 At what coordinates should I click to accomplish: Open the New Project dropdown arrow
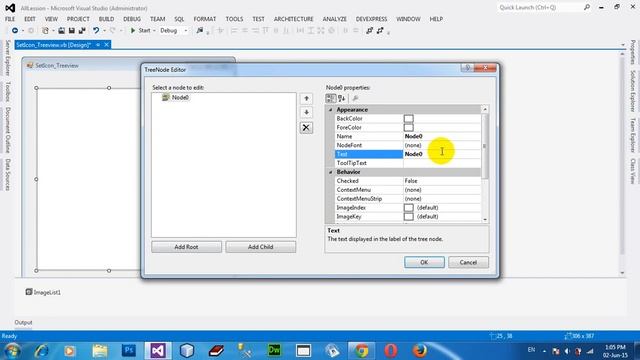pos(53,31)
